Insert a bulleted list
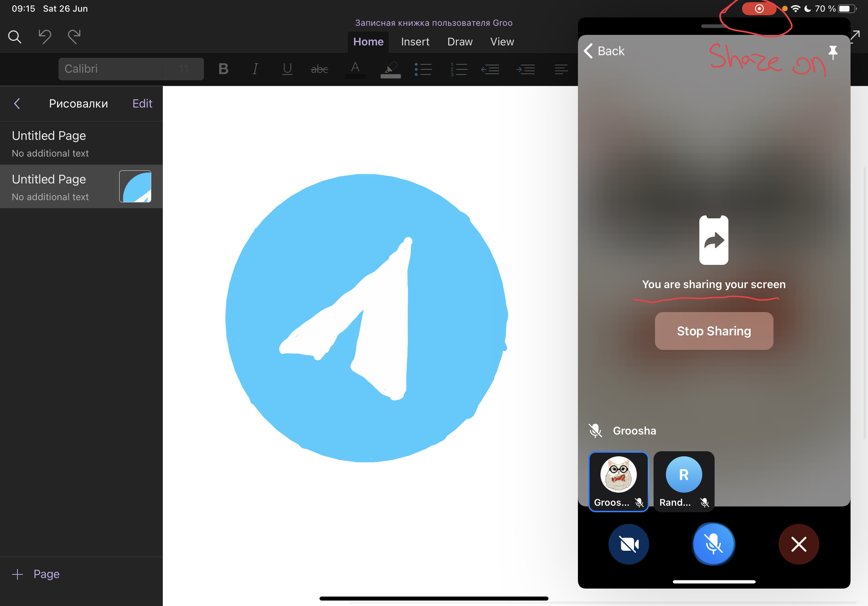Image resolution: width=868 pixels, height=606 pixels. 423,69
